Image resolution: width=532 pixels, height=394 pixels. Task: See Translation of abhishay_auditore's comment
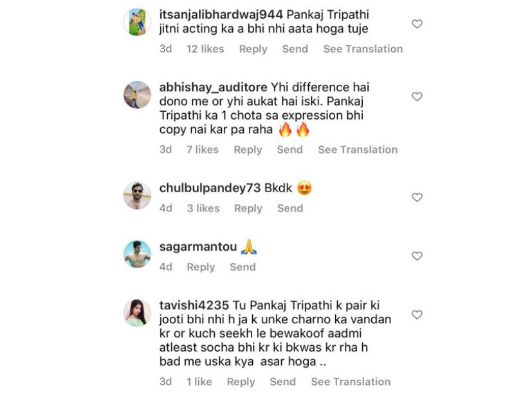tap(358, 150)
